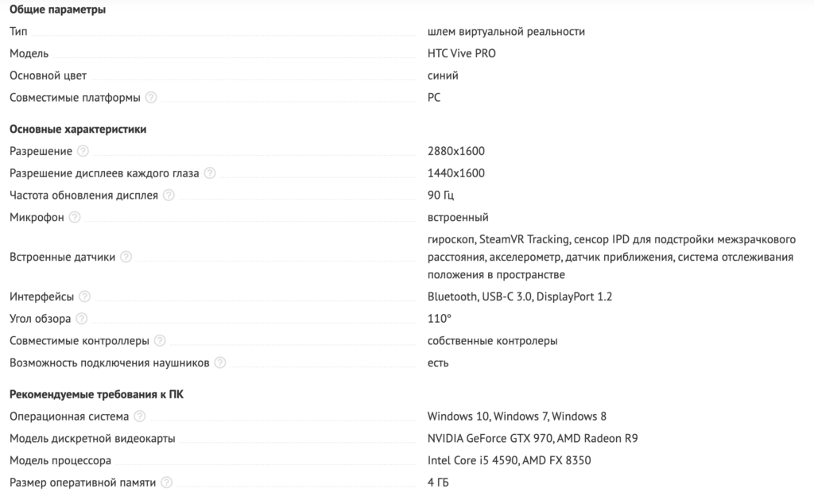Image resolution: width=814 pixels, height=504 pixels.
Task: Click the HTC Vive PRO model value
Action: click(x=462, y=53)
